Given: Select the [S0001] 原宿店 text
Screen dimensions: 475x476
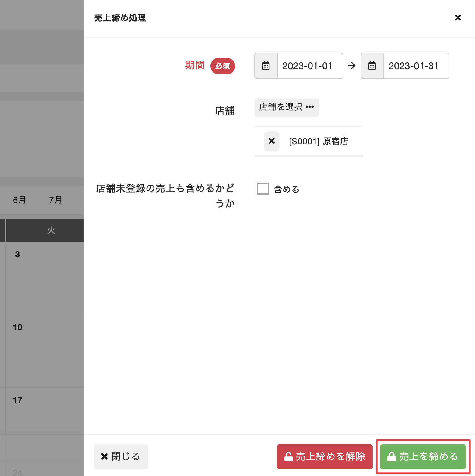Looking at the screenshot, I should [x=318, y=141].
